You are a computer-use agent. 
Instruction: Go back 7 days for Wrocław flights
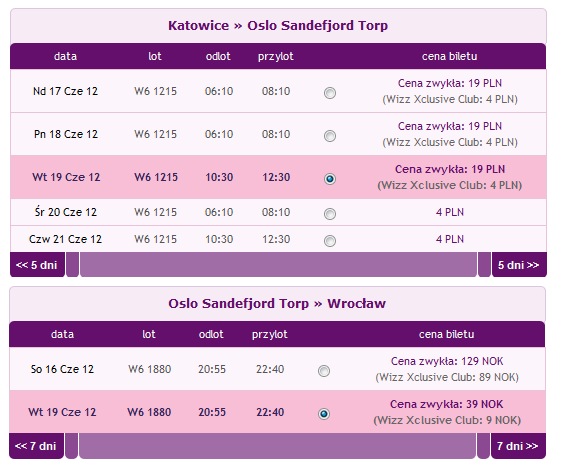click(x=36, y=446)
